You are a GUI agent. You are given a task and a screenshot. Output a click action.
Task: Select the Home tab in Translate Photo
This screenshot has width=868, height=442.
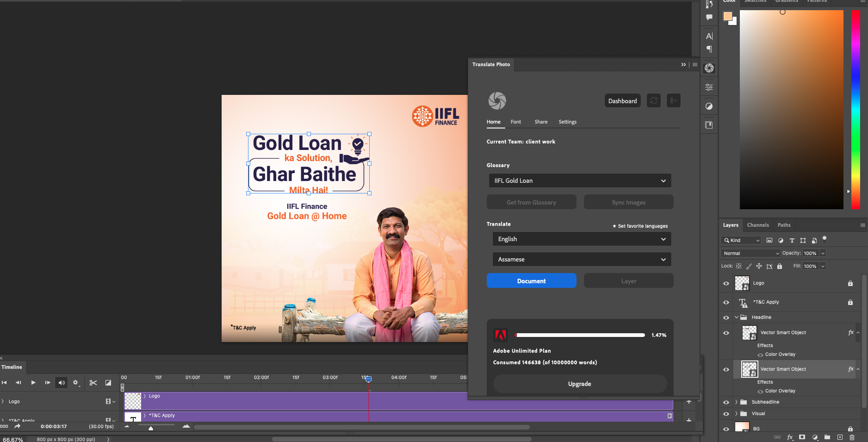click(493, 122)
